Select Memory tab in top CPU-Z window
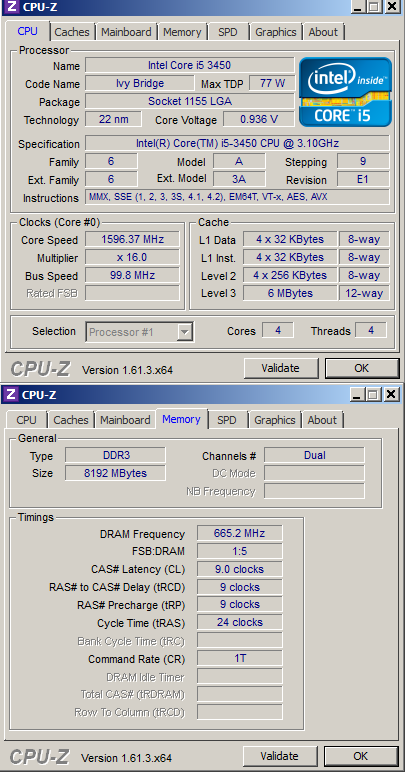 tap(182, 32)
